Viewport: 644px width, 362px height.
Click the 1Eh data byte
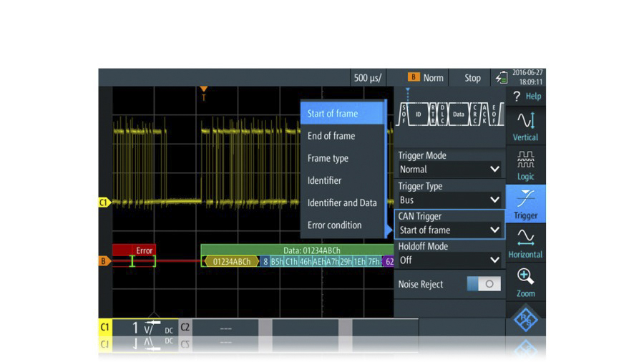coord(360,261)
